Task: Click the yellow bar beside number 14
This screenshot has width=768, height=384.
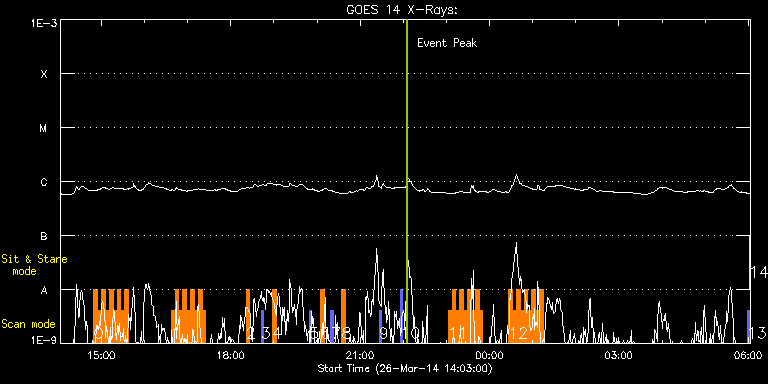Action: (749, 263)
